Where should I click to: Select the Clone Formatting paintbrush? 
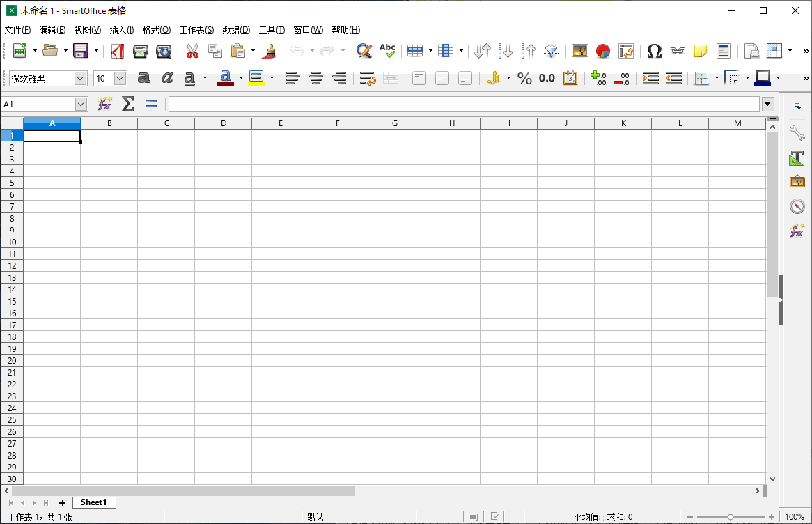tap(270, 51)
